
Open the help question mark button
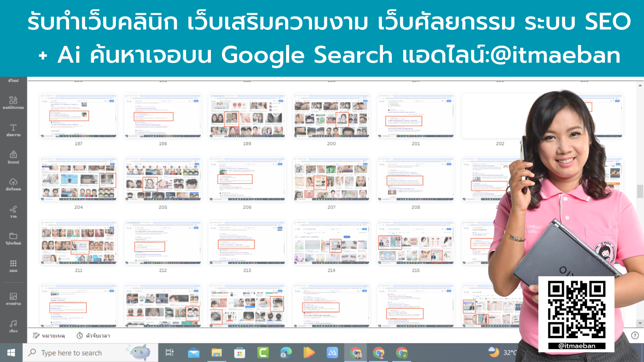point(634,336)
